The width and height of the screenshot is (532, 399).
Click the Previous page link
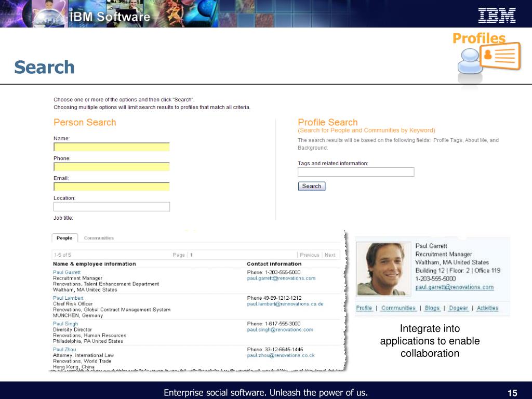click(x=310, y=255)
